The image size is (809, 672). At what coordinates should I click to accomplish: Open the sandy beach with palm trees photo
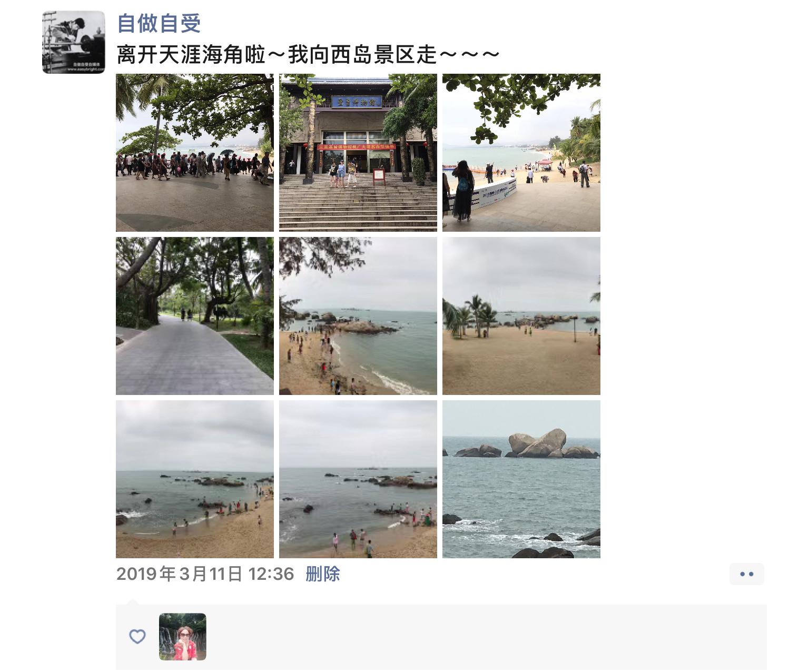521,316
